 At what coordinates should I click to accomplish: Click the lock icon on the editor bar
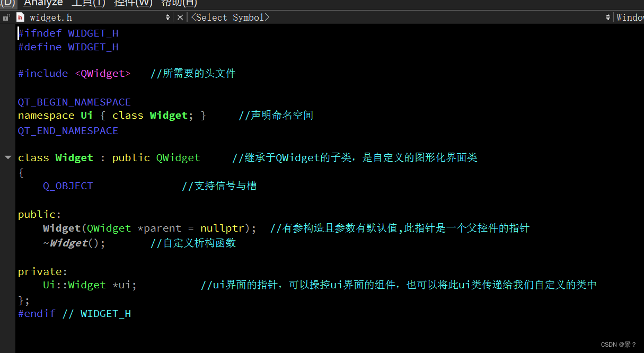[6, 17]
